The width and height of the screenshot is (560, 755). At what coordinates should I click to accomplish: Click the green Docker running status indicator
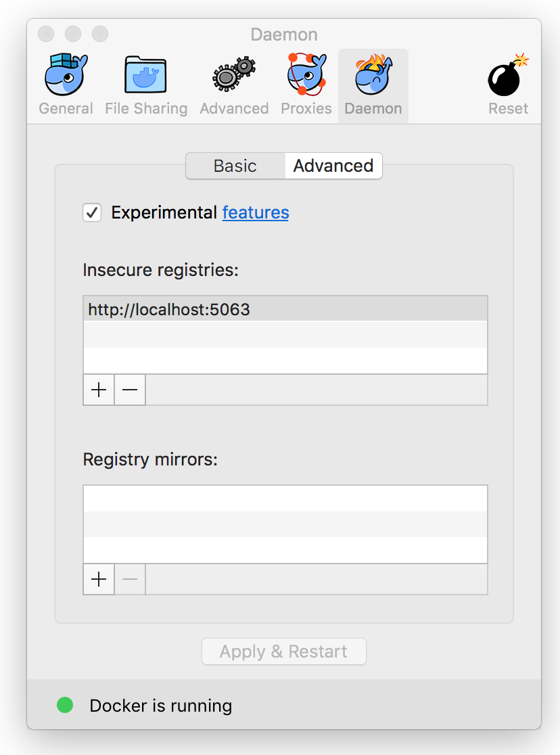[65, 706]
